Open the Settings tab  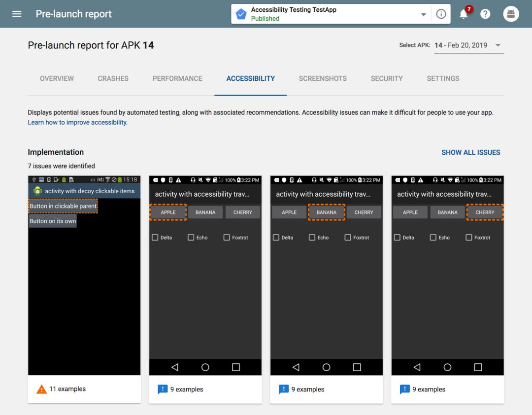point(443,78)
